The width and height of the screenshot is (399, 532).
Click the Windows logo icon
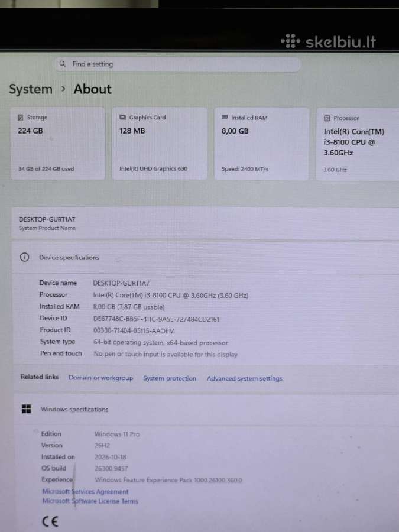(27, 409)
